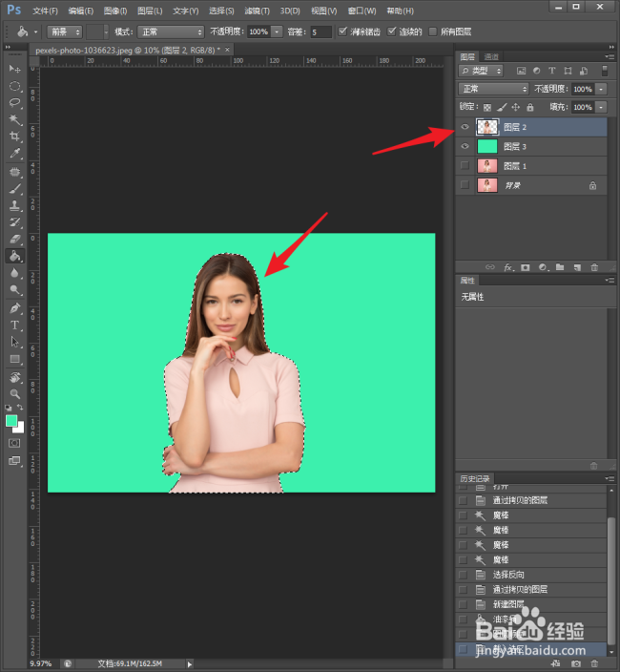
Task: Open the tool preset picker arrow
Action: 36,31
